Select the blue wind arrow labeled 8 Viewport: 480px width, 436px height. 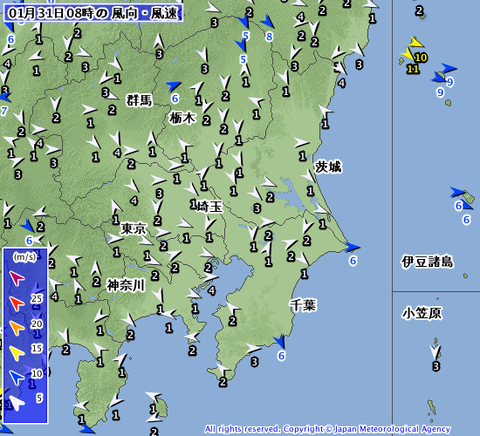coord(267,22)
